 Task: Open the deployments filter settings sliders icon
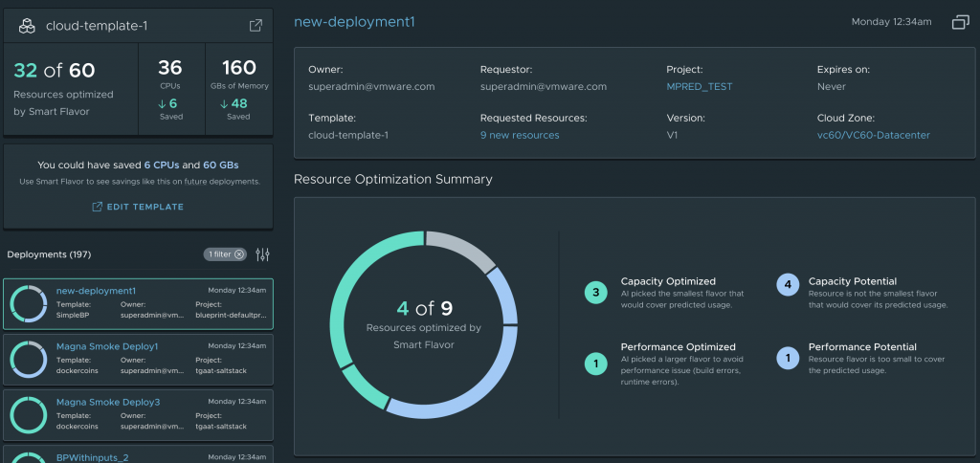pos(263,254)
